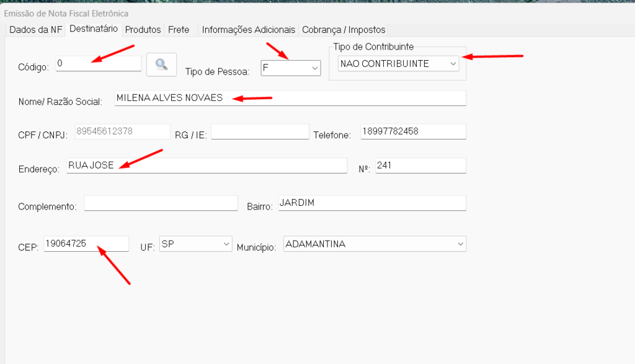The width and height of the screenshot is (635, 364).
Task: Click the empty Complemento field
Action: [161, 203]
